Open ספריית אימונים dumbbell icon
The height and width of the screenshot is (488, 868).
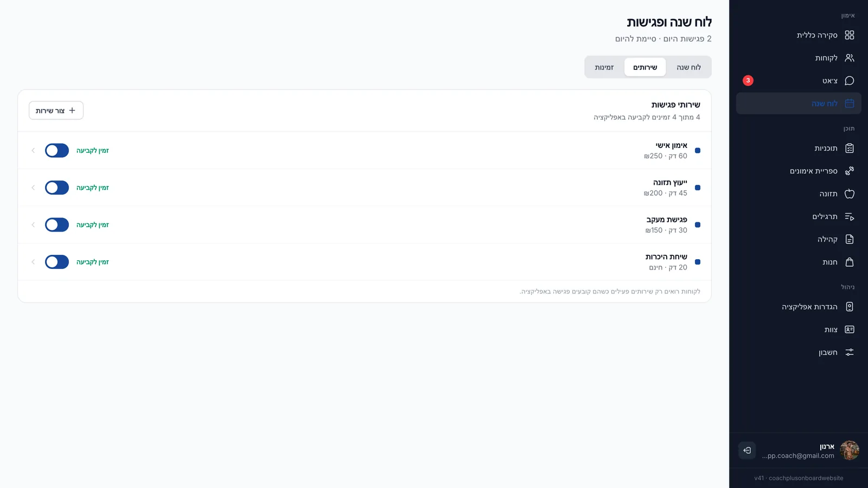850,171
